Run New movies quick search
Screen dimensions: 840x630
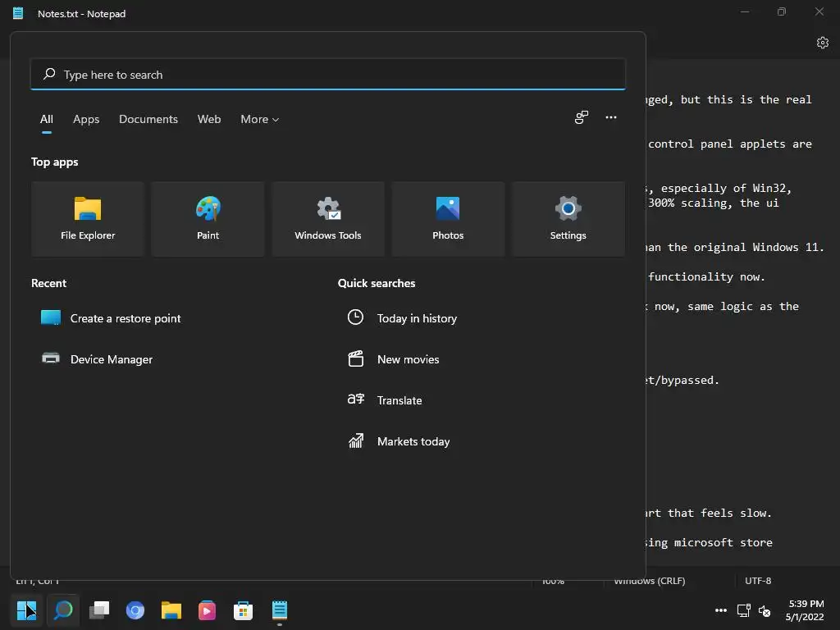(x=393, y=359)
